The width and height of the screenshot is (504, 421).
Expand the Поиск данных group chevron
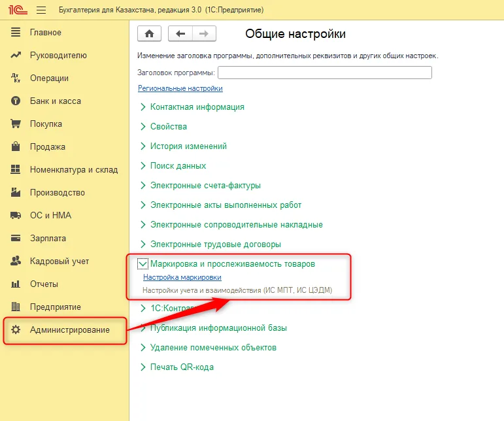point(143,166)
